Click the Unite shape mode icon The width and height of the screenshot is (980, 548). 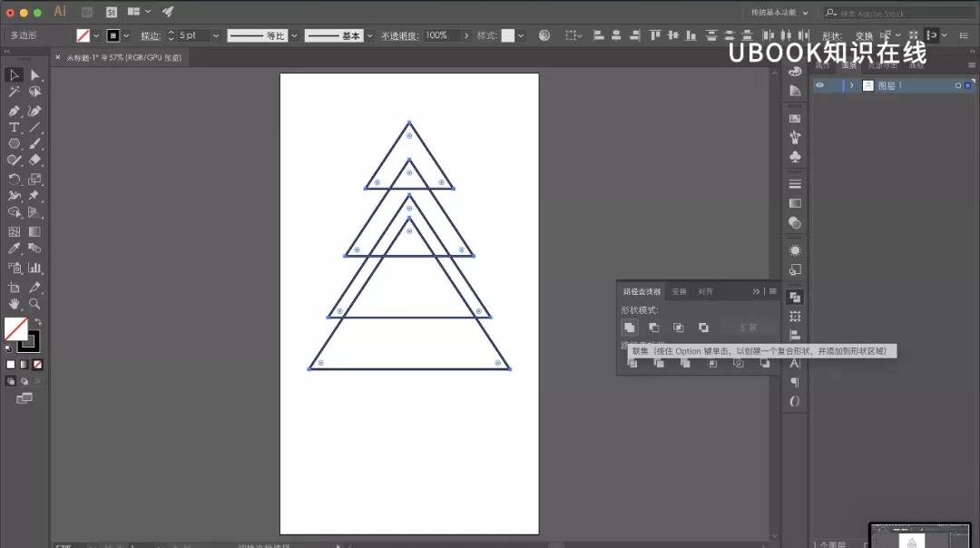(x=630, y=328)
